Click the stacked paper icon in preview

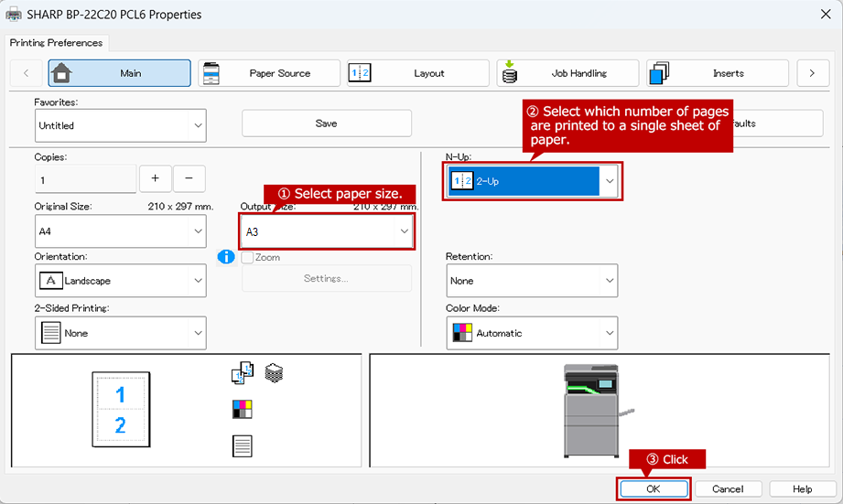[275, 373]
